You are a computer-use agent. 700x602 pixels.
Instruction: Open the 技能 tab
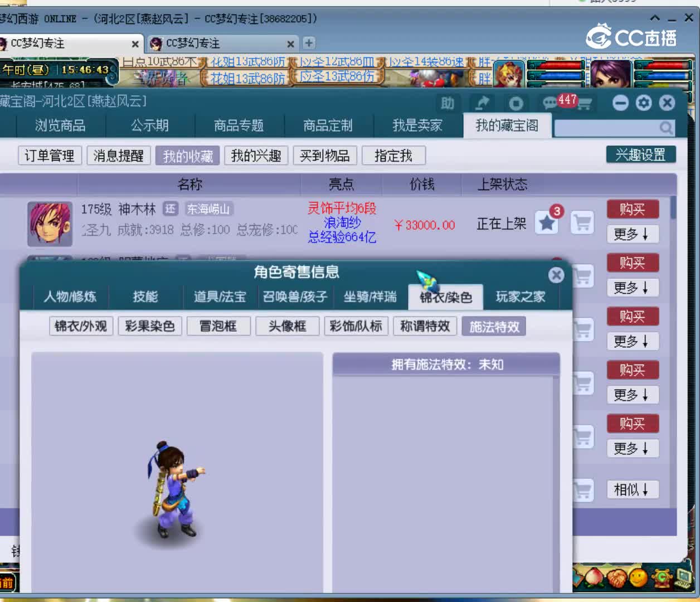145,297
